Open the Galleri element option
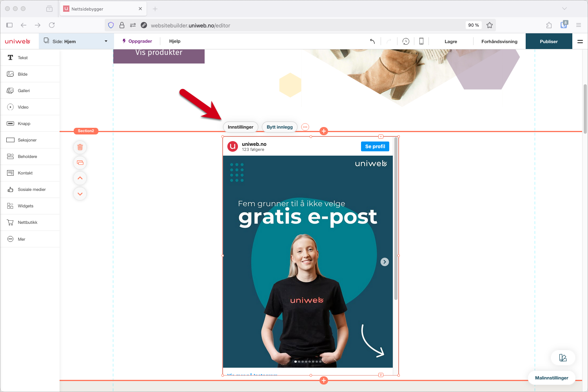Screen dimensions: 588x392 tap(30, 91)
